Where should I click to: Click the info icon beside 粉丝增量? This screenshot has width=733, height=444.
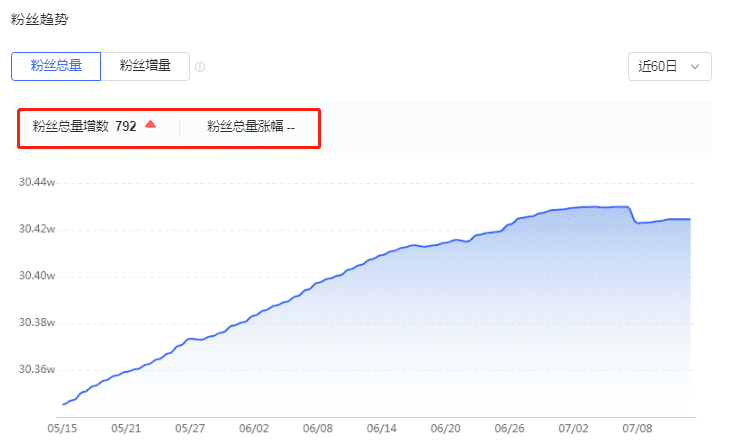coord(200,67)
